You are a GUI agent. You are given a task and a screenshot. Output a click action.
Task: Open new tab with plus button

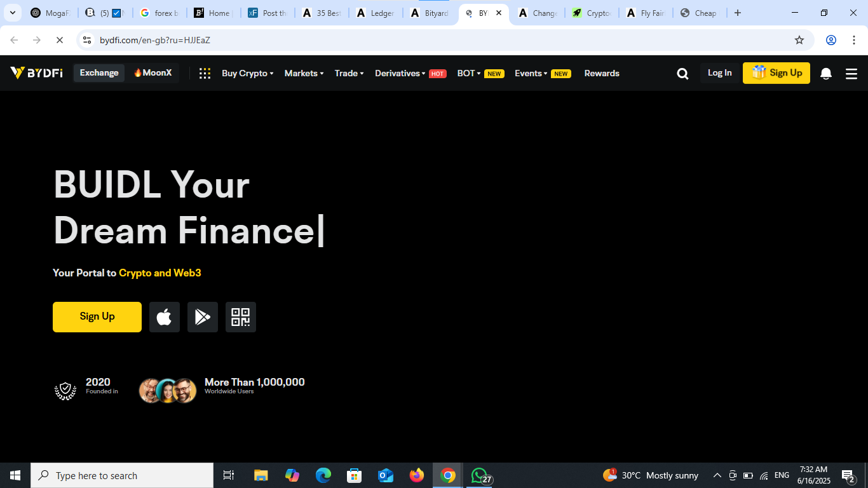click(x=738, y=13)
